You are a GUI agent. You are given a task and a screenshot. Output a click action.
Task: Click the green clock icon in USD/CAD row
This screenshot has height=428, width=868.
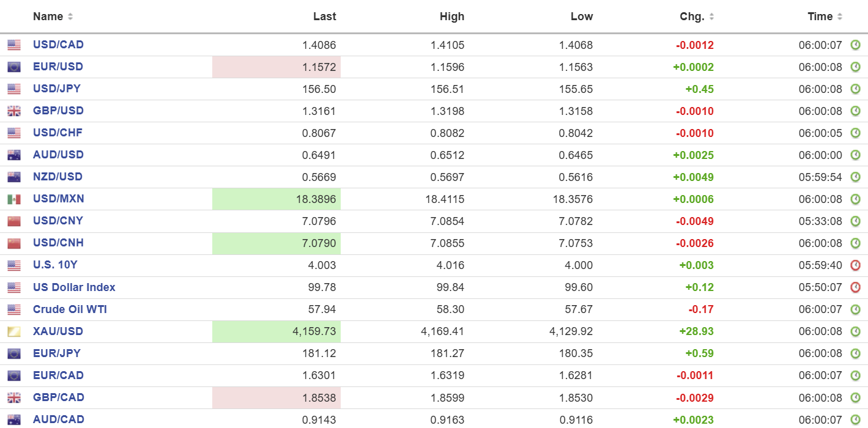point(855,45)
